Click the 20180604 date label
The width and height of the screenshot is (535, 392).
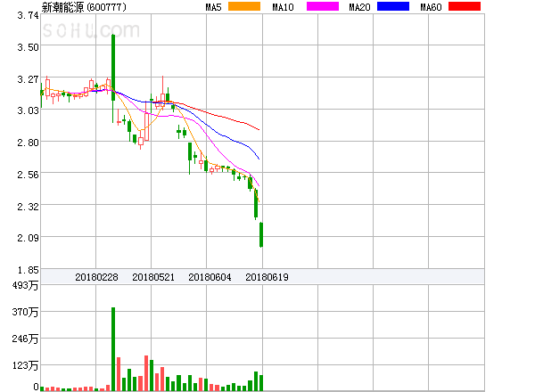coord(210,277)
